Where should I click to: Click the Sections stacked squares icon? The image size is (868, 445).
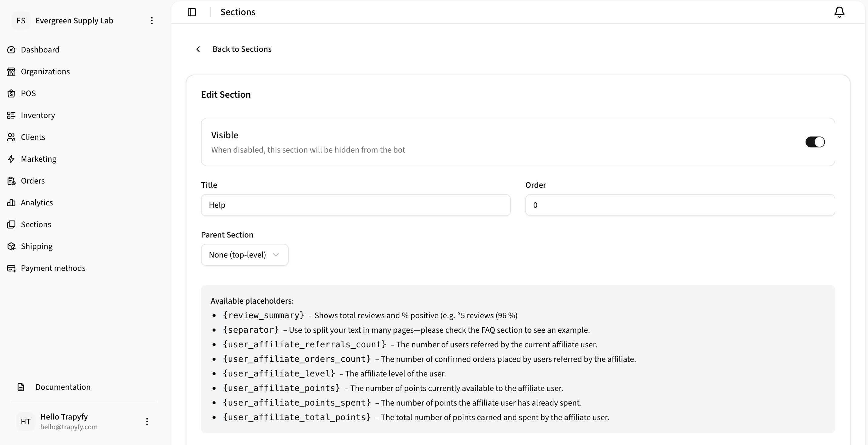point(12,224)
